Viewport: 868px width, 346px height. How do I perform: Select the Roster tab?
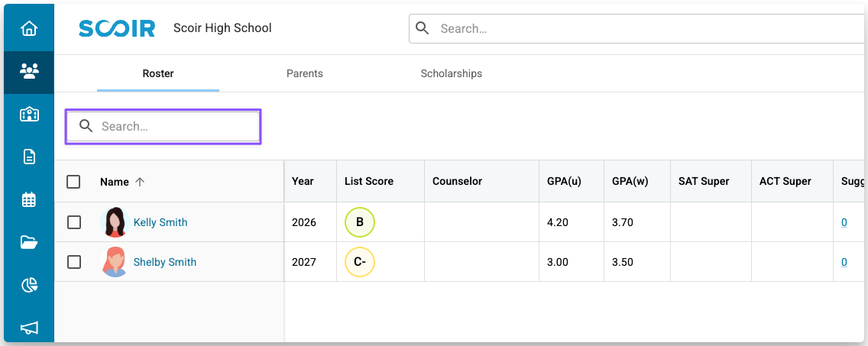(158, 74)
